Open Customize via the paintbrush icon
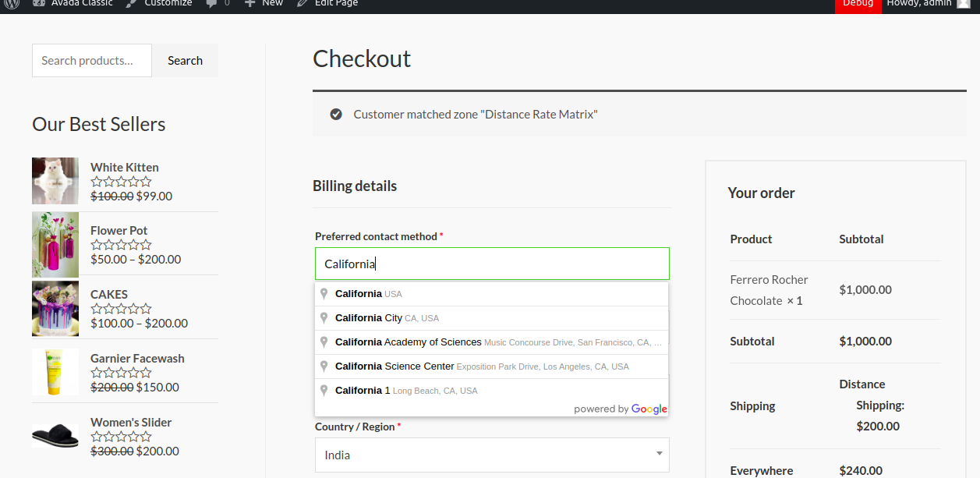The width and height of the screenshot is (980, 478). pyautogui.click(x=131, y=3)
